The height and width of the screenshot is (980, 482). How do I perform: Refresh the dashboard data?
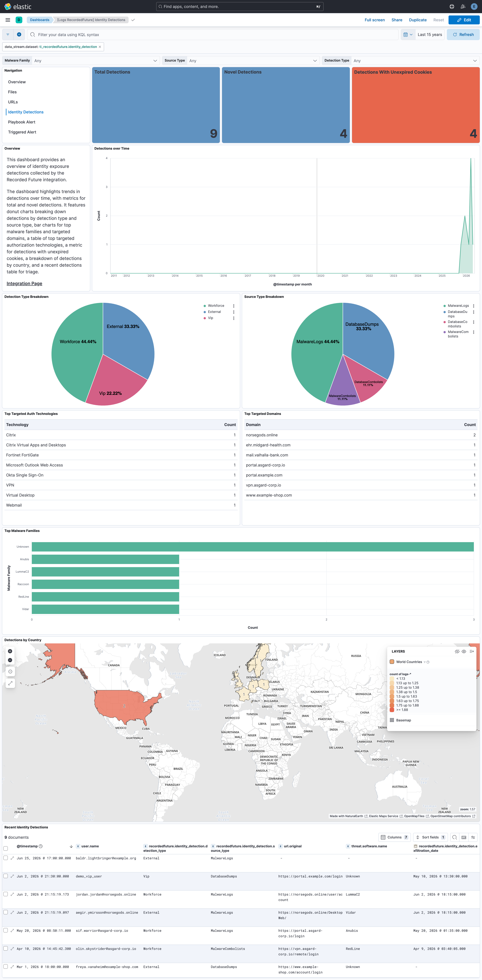click(x=463, y=35)
